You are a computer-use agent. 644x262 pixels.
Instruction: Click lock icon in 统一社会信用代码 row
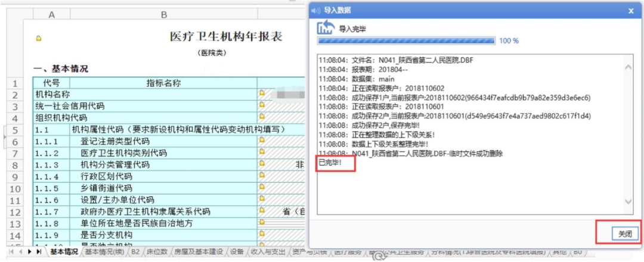(x=261, y=105)
